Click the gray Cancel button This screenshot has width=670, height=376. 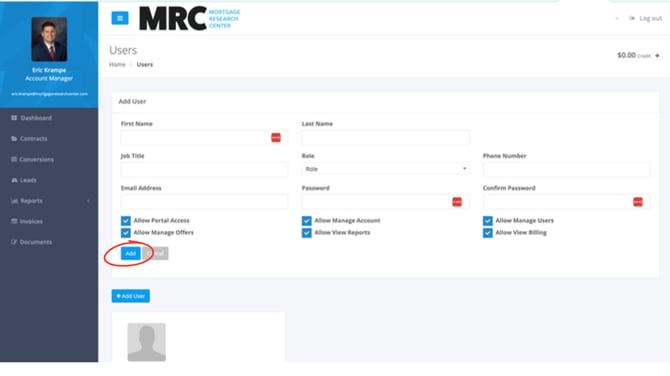coord(156,253)
